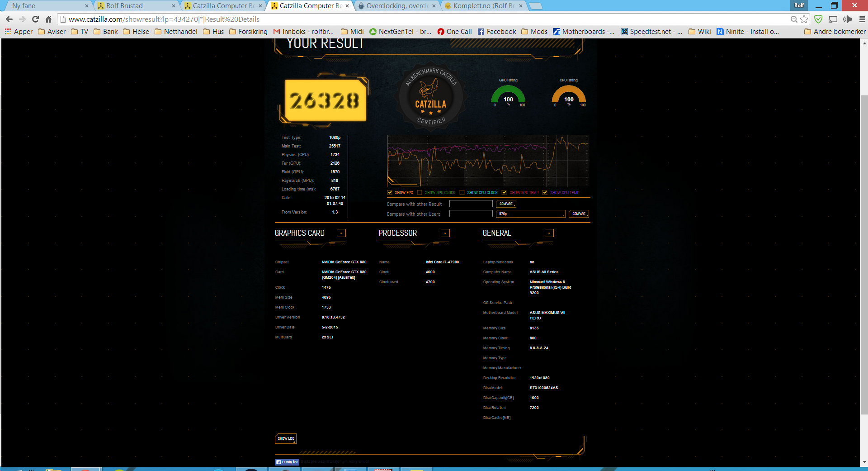Open the Motherboards bookmark
Viewport: 868px width, 471px height.
[583, 32]
